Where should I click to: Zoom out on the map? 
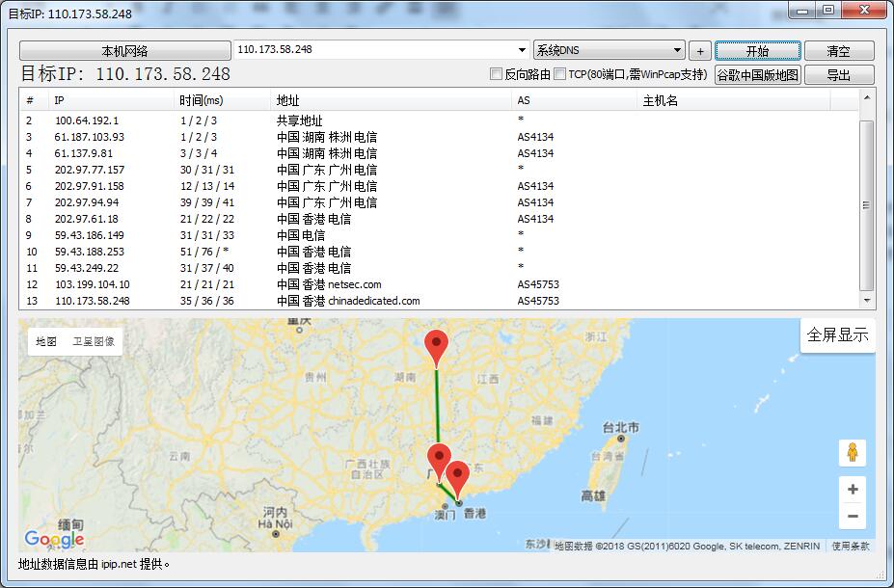click(853, 517)
